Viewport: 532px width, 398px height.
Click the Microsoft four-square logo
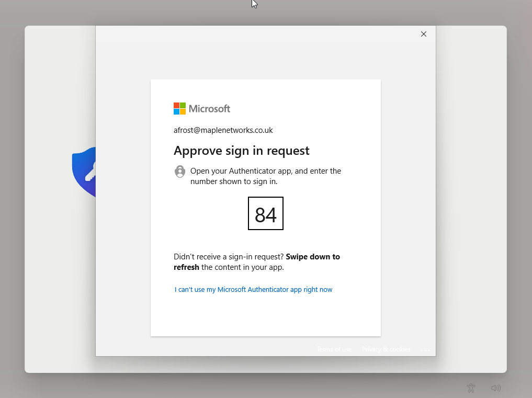click(x=179, y=108)
